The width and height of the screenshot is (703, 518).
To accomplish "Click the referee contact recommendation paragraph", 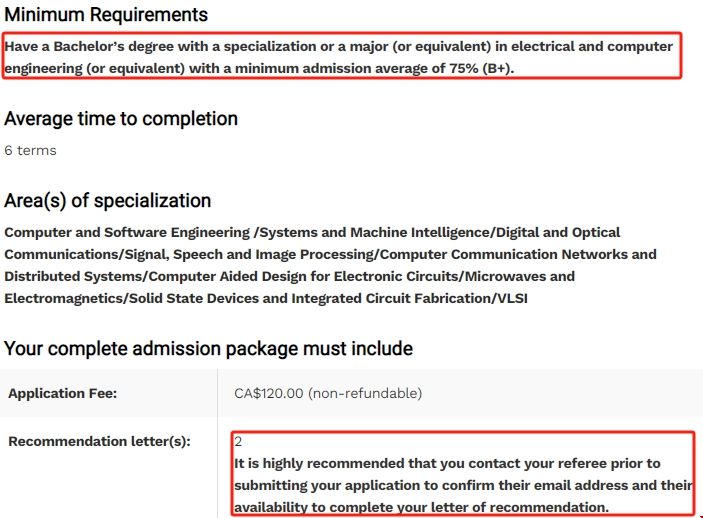I will [x=462, y=485].
